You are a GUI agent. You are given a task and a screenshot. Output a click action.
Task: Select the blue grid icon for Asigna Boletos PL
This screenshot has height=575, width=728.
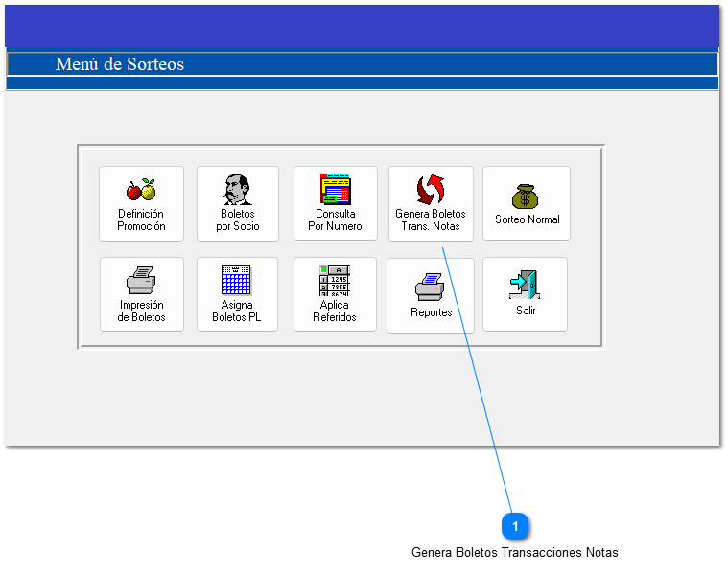click(236, 280)
